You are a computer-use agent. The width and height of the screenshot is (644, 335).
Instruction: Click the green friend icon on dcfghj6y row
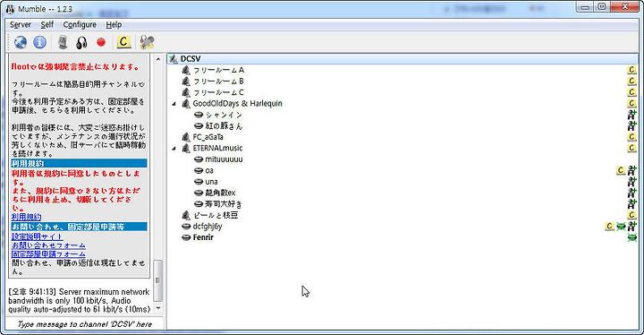[x=621, y=226]
